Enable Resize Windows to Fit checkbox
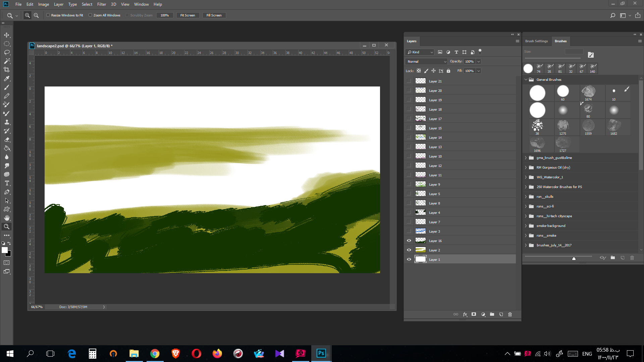 48,15
